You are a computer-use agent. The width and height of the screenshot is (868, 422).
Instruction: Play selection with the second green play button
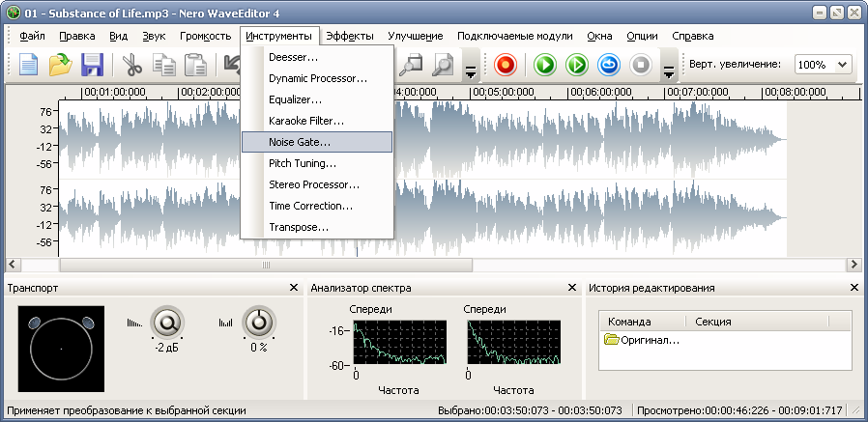coord(577,65)
